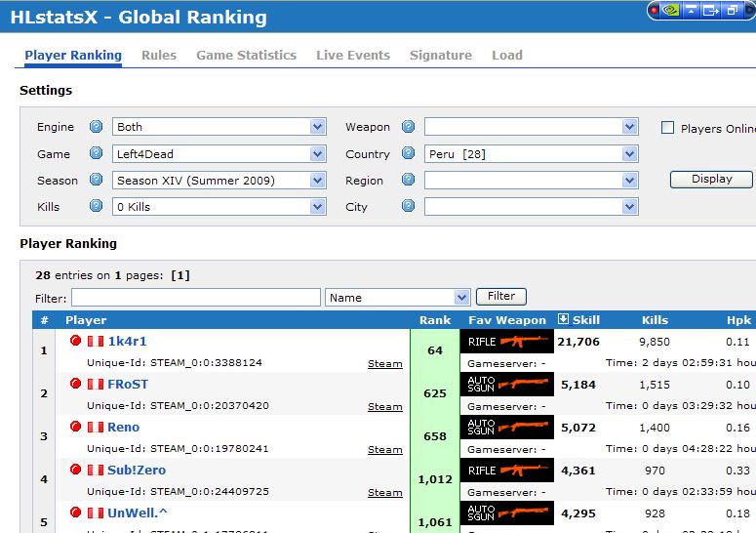The height and width of the screenshot is (533, 756).
Task: Click the Filter button
Action: pos(500,296)
